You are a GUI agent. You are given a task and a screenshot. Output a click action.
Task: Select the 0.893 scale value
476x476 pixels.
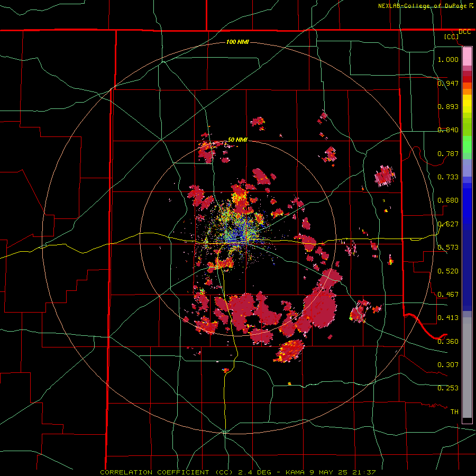[448, 106]
